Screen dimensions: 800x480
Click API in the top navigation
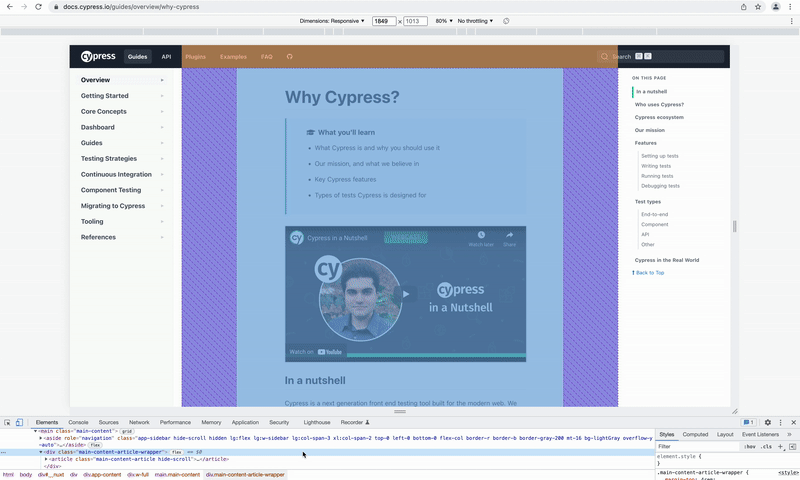point(166,57)
